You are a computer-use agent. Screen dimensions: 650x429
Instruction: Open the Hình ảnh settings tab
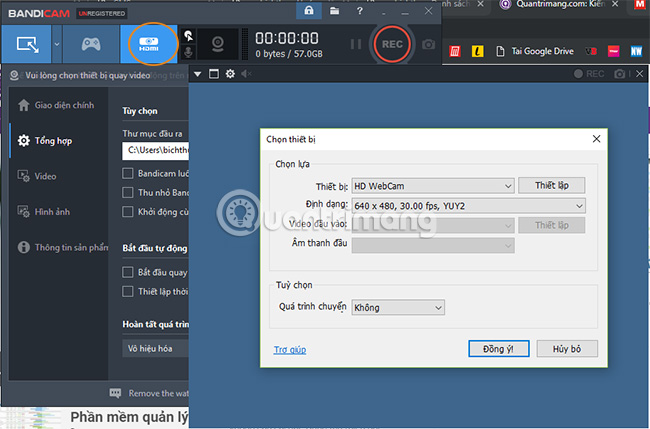pos(44,212)
